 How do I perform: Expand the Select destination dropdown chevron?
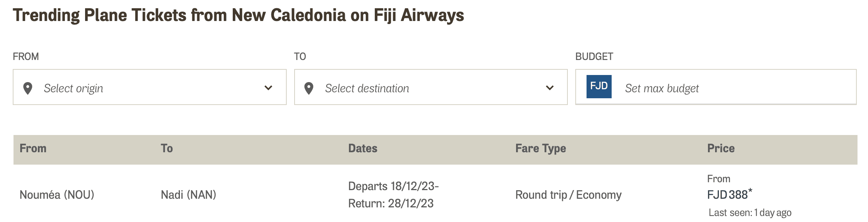[x=550, y=88]
